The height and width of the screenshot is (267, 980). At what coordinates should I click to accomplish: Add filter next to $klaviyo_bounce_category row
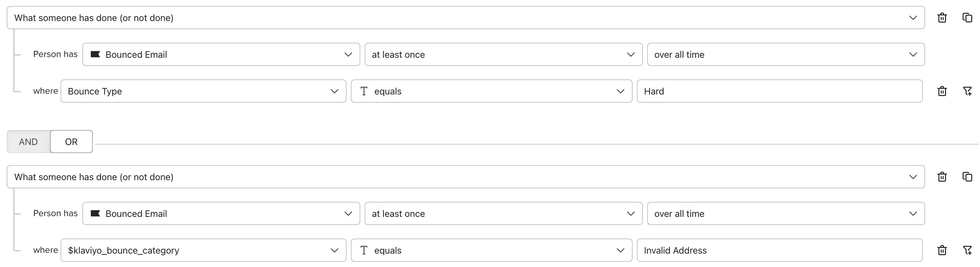(967, 250)
